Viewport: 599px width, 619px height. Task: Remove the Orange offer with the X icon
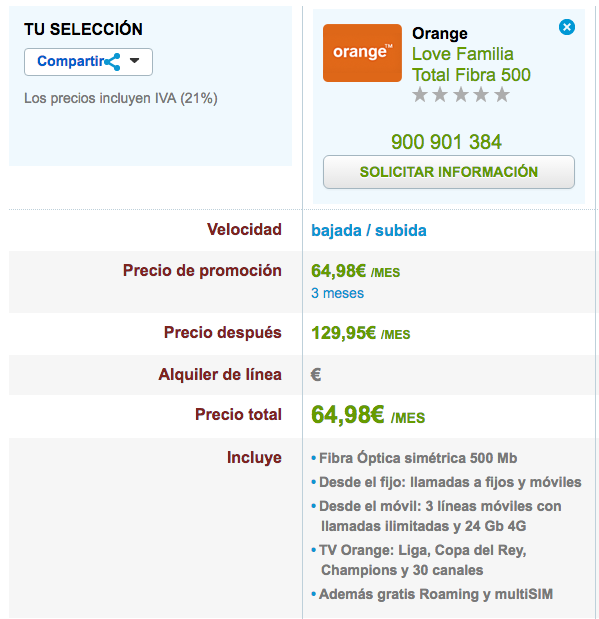[x=567, y=27]
